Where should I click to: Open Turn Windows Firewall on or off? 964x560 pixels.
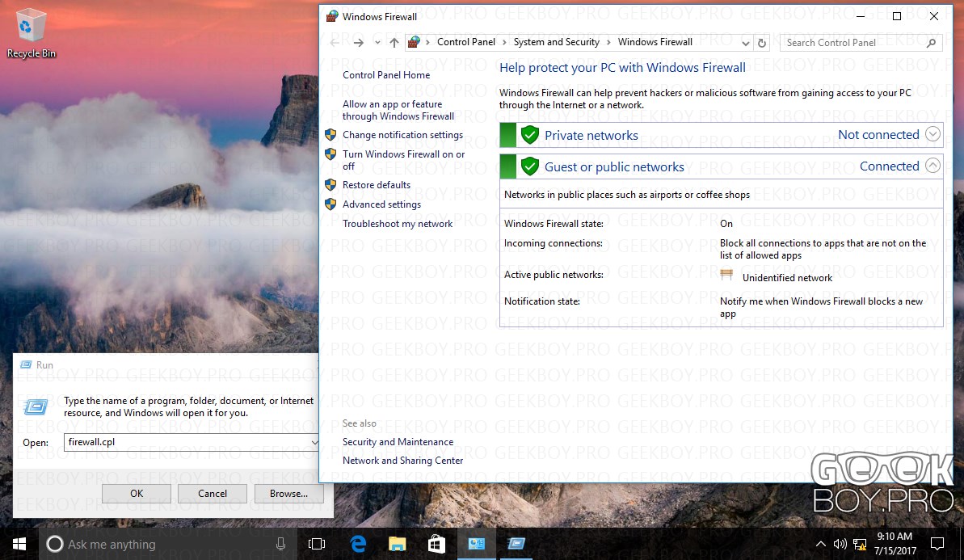point(403,160)
